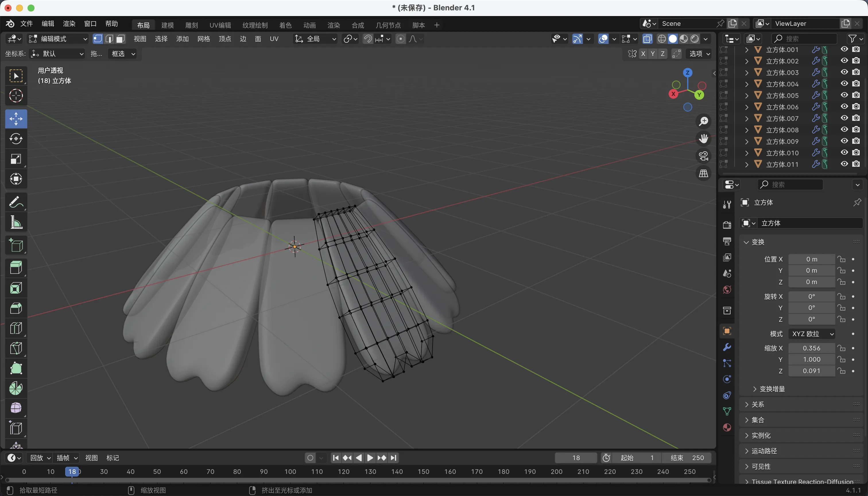Viewport: 868px width, 496px height.
Task: Select the 3D Cursor tool
Action: tap(16, 96)
